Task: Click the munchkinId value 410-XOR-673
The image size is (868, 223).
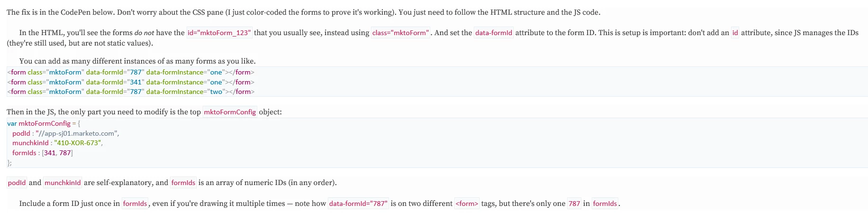Action: [x=77, y=143]
